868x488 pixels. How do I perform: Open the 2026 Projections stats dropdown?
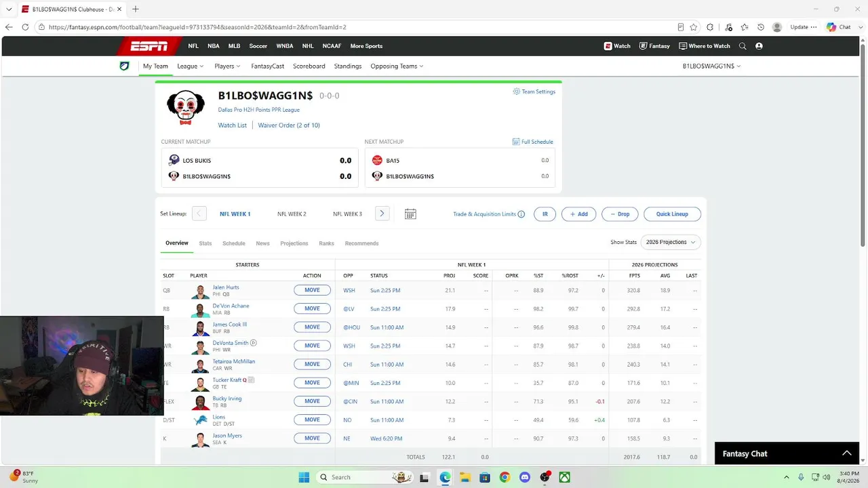click(671, 242)
